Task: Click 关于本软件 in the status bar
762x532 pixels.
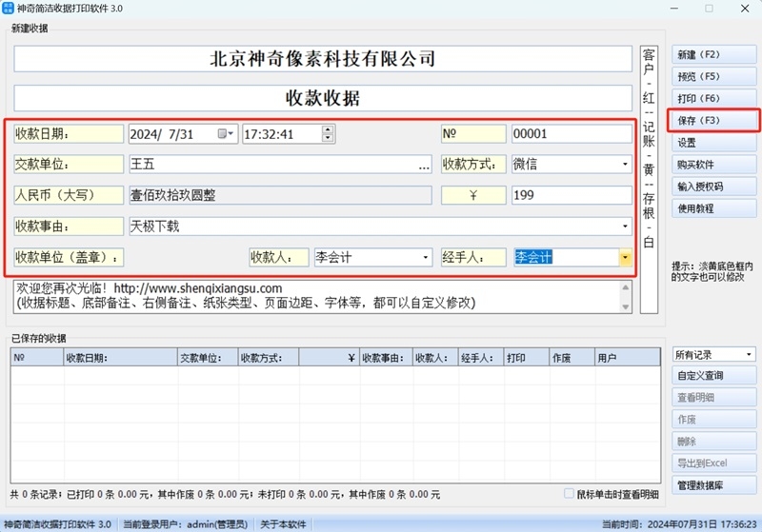Action: coord(283,524)
